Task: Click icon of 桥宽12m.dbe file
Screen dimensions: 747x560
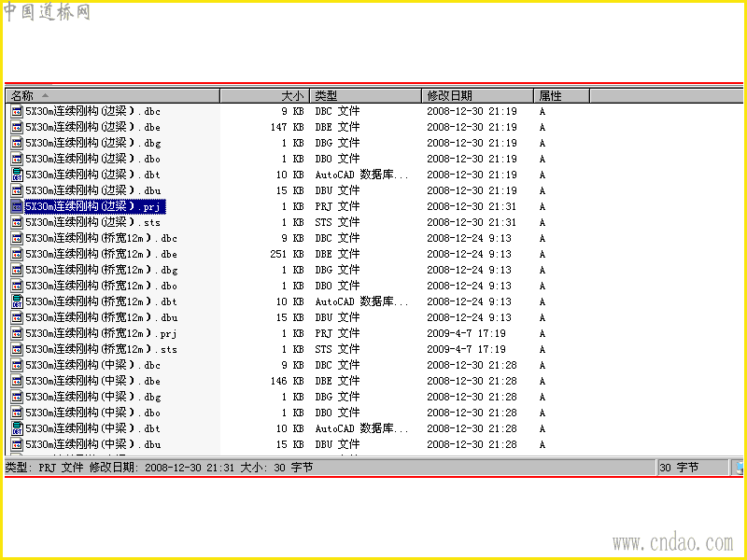Action: pyautogui.click(x=17, y=254)
